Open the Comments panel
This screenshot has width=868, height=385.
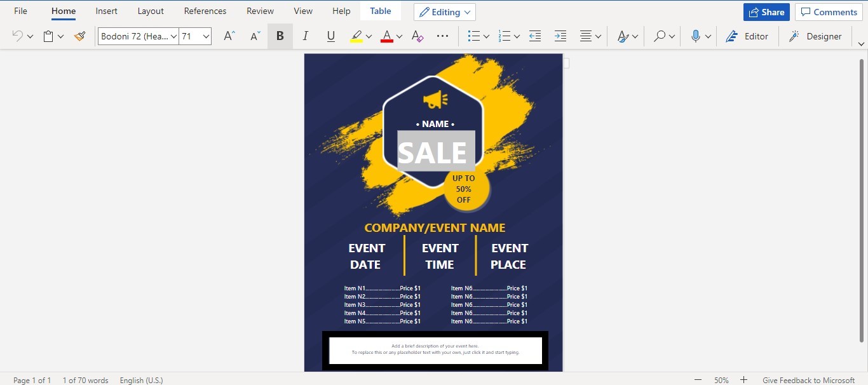828,11
